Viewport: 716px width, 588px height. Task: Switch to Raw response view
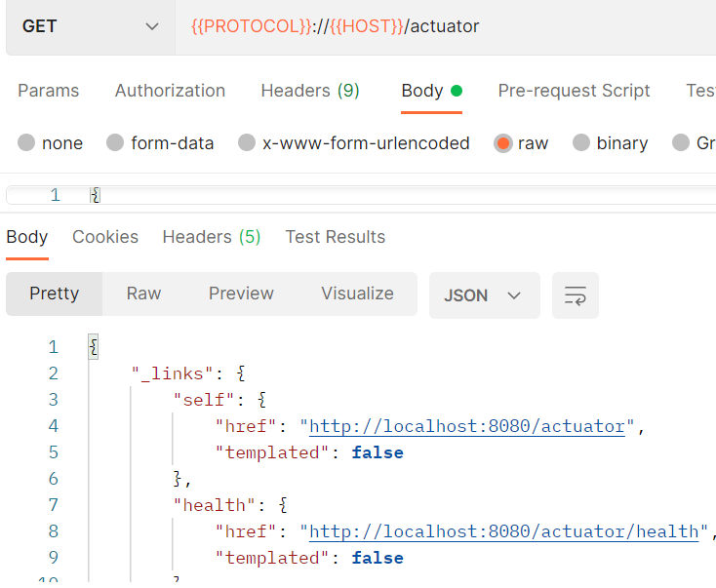click(143, 294)
